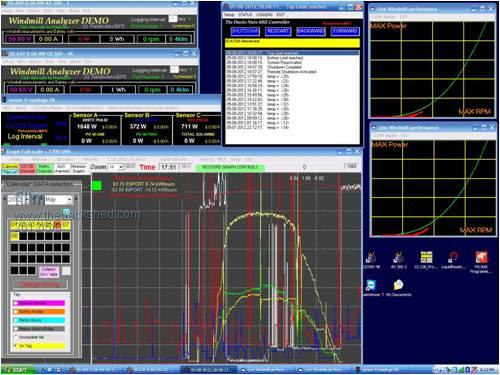This screenshot has width=500, height=375.
Task: Select the green Maths Channels tab
Action: [x=44, y=169]
